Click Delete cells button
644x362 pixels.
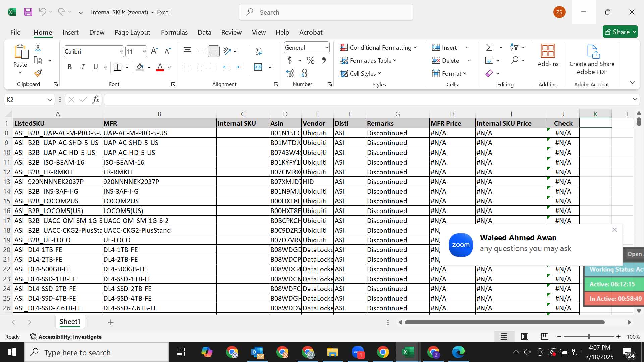point(445,61)
